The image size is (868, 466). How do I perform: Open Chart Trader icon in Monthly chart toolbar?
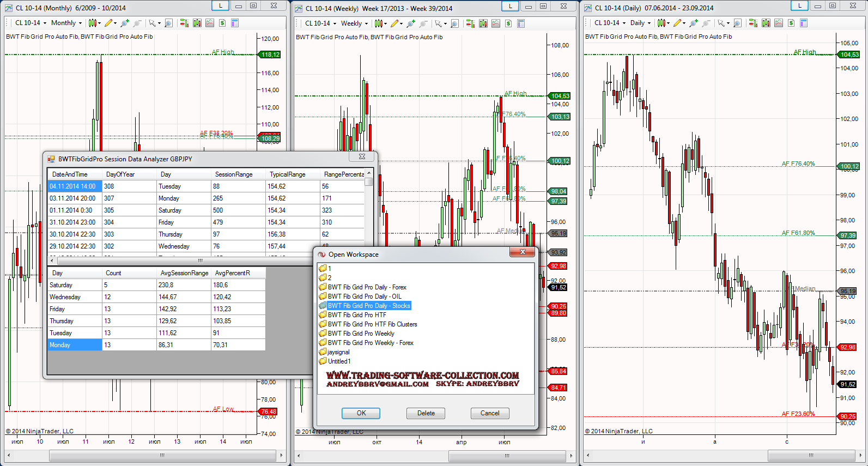(x=184, y=23)
